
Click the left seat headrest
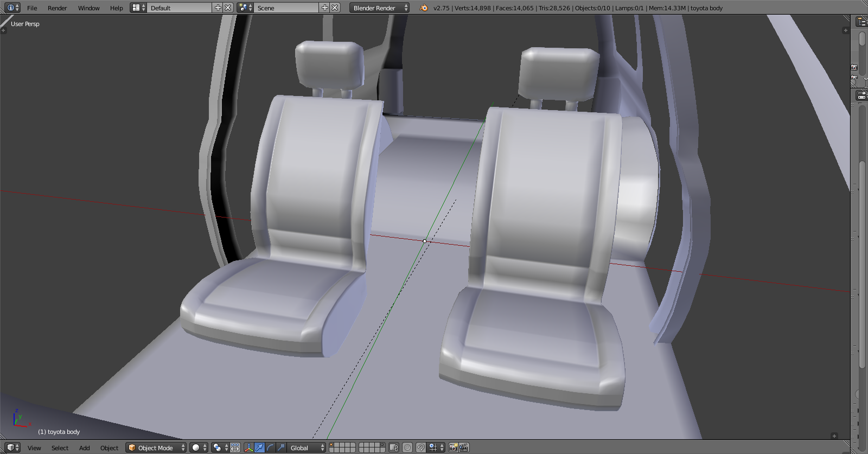(x=329, y=64)
